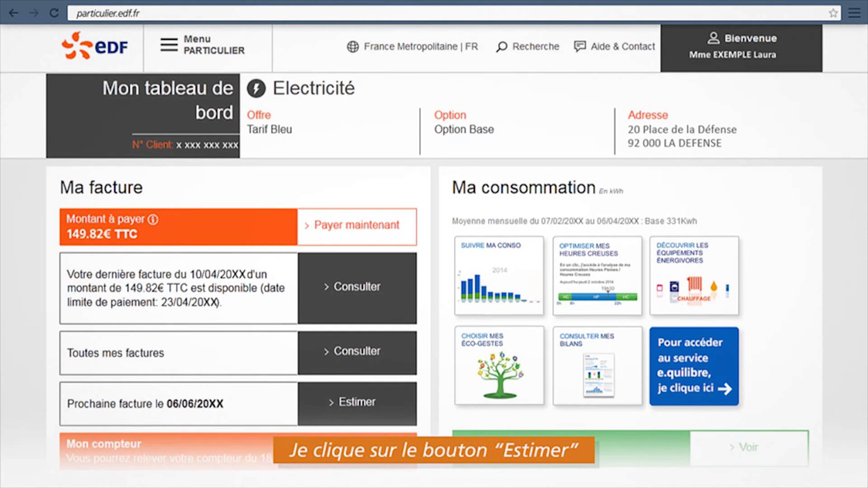Open Suivre ma conso tile
This screenshot has height=488, width=868.
pos(499,275)
